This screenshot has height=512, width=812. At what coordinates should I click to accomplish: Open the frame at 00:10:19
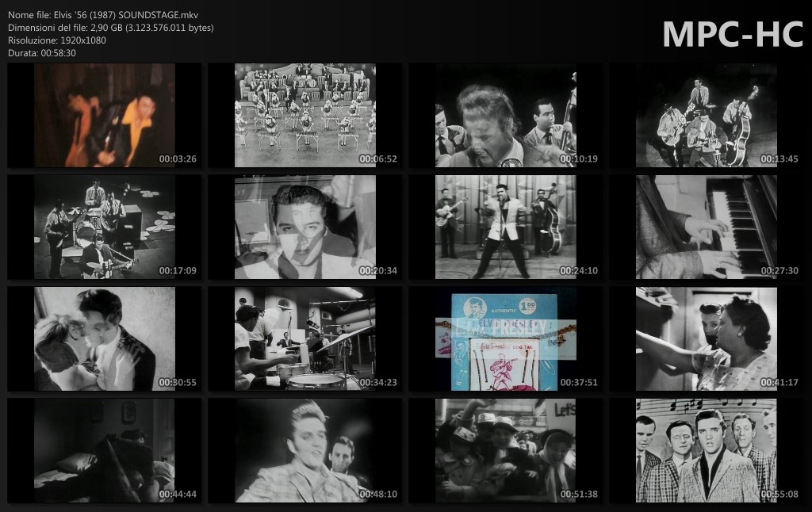(x=505, y=116)
